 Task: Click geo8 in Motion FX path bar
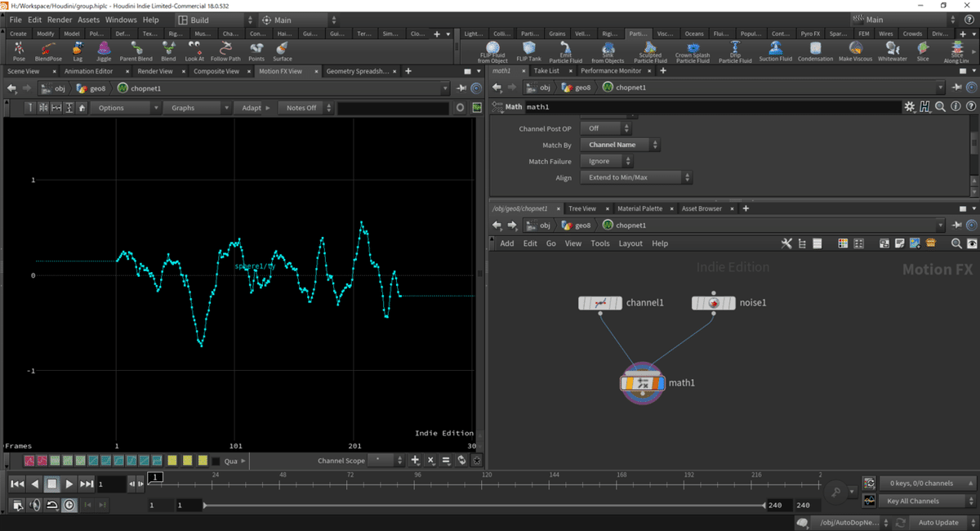tap(89, 88)
